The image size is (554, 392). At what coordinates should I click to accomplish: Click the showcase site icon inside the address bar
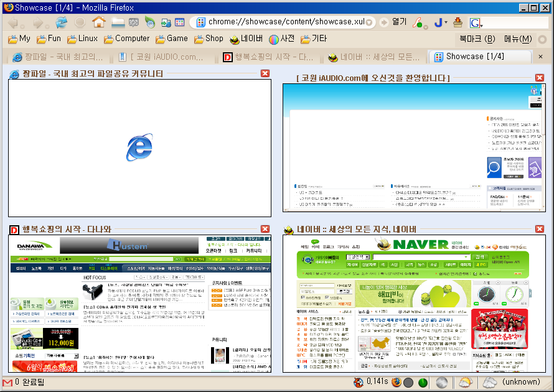(200, 22)
